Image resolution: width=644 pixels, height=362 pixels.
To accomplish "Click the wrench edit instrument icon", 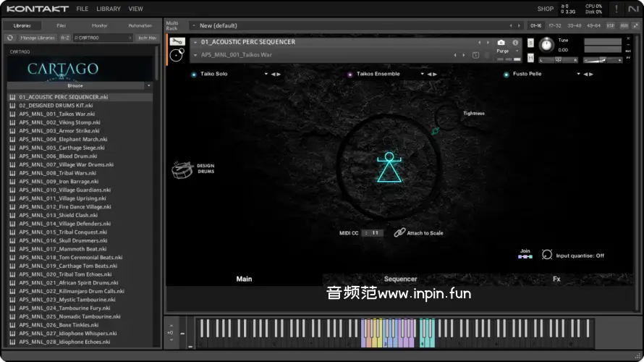I will click(177, 42).
